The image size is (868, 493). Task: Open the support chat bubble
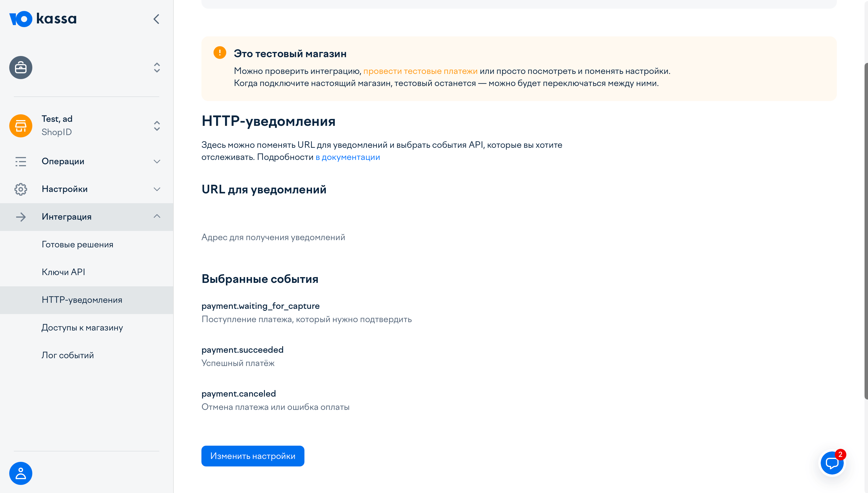[x=833, y=463]
